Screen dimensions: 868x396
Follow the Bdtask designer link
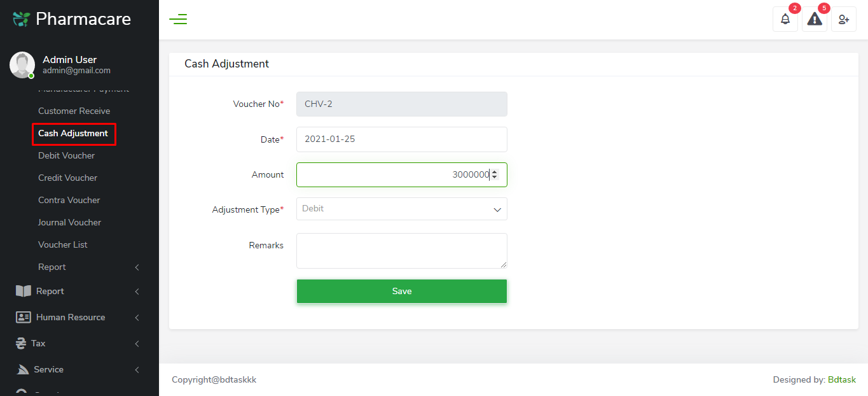click(842, 379)
